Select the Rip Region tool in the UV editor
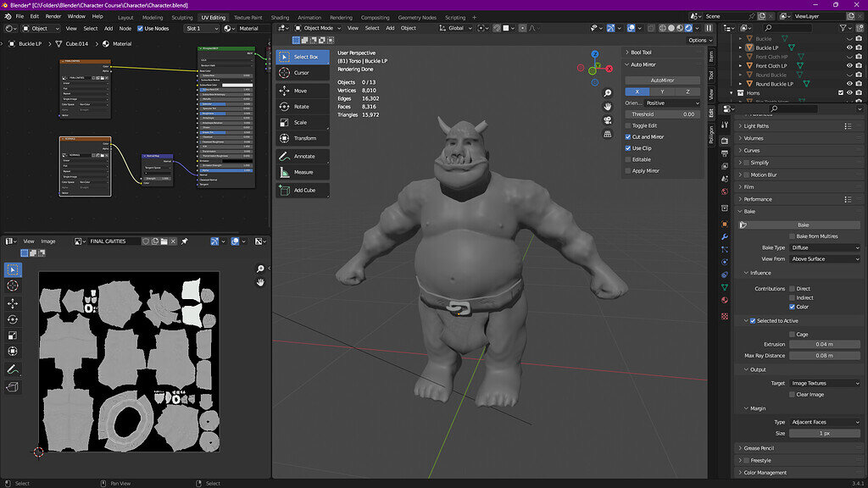The height and width of the screenshot is (488, 868). tap(12, 387)
